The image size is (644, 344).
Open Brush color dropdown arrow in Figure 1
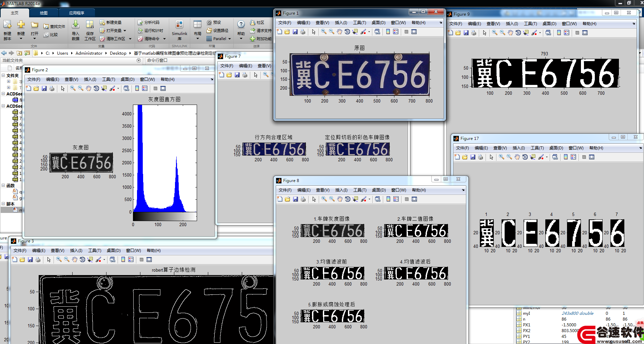pyautogui.click(x=369, y=32)
